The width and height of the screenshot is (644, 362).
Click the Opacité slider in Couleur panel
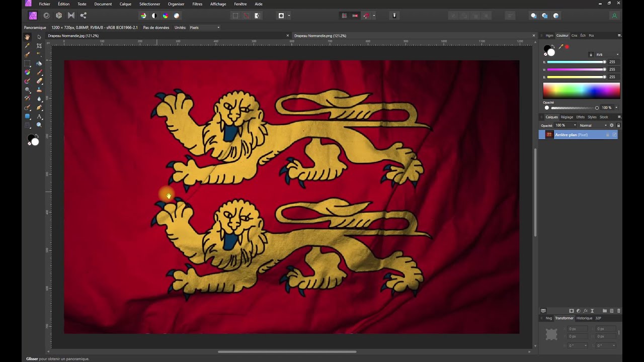click(x=574, y=108)
